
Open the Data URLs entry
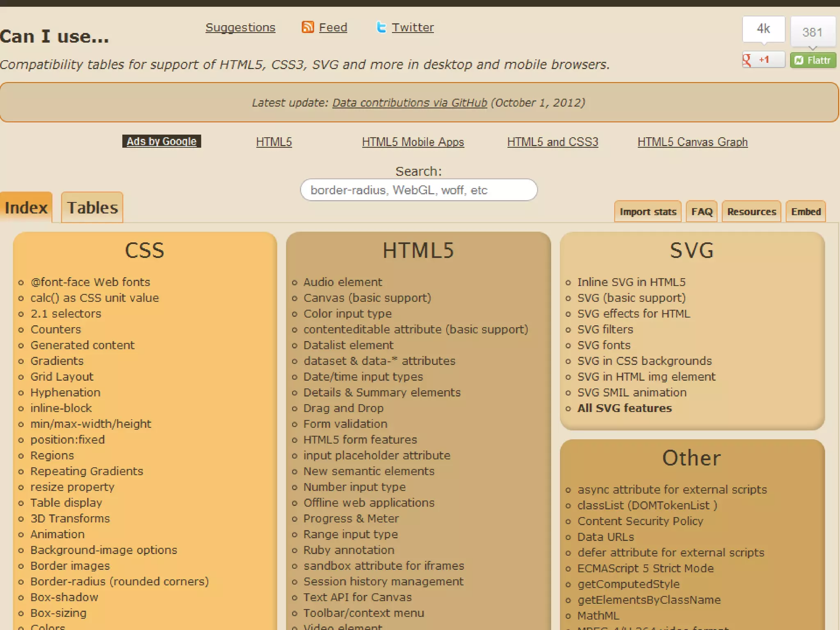point(606,537)
